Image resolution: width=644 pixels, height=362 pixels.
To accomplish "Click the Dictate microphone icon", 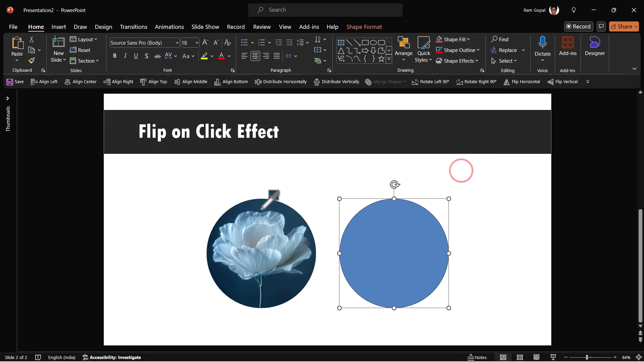I will click(x=542, y=43).
